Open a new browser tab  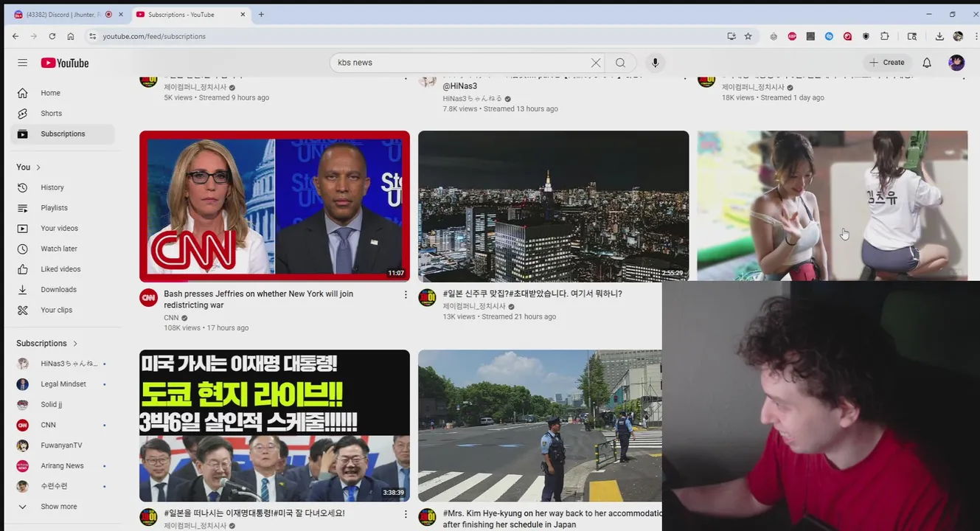tap(261, 14)
